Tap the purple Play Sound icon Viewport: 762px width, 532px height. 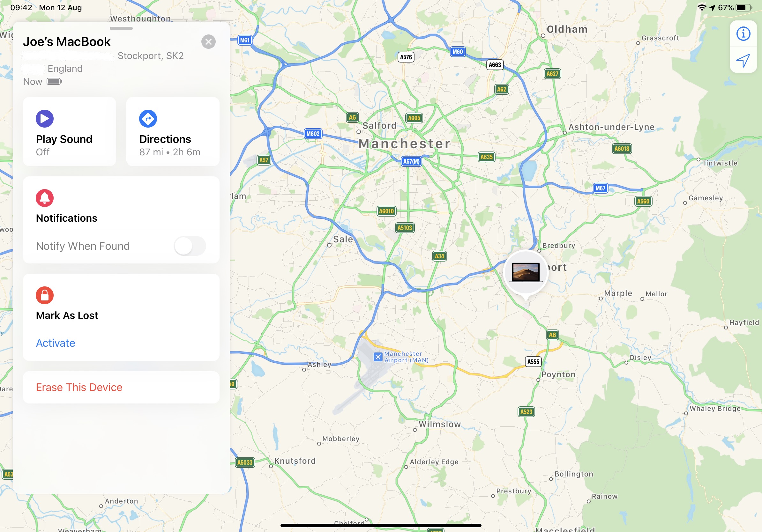pos(44,119)
